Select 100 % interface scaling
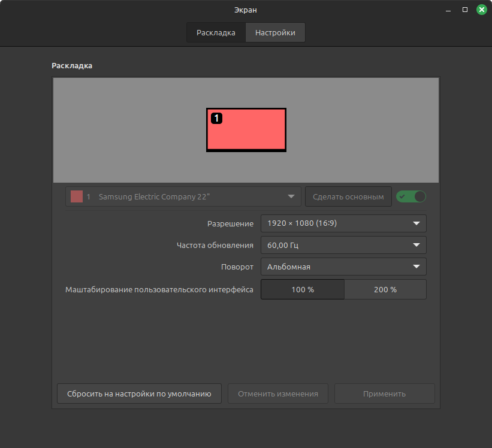Image resolution: width=492 pixels, height=448 pixels. 303,289
